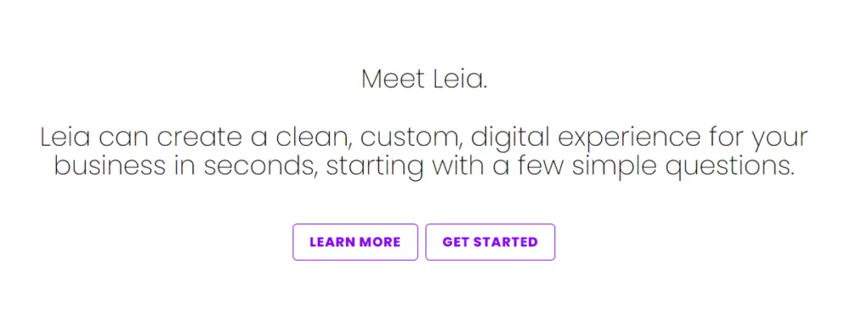Viewport: 868px width, 326px height.
Task: Click the word 'business' in the description
Action: [109, 165]
